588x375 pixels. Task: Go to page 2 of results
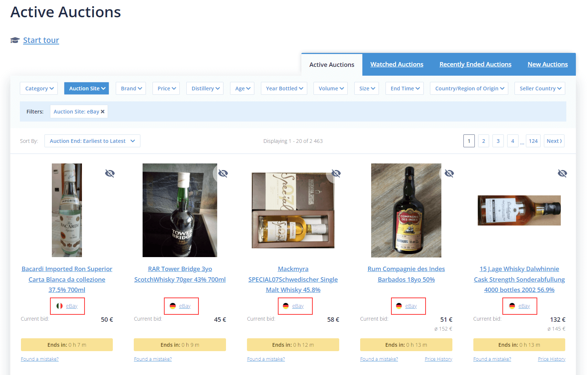(x=484, y=141)
